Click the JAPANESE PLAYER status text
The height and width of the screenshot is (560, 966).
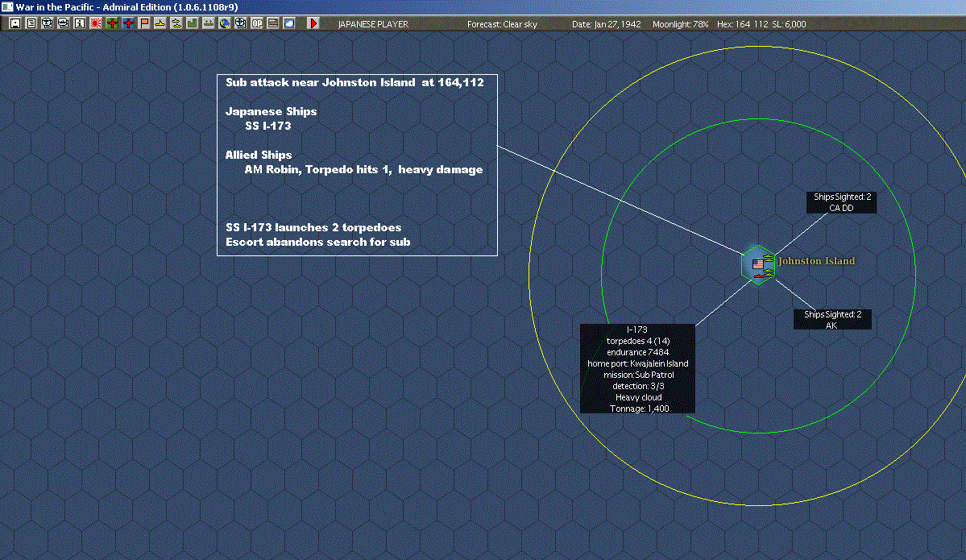tap(373, 24)
